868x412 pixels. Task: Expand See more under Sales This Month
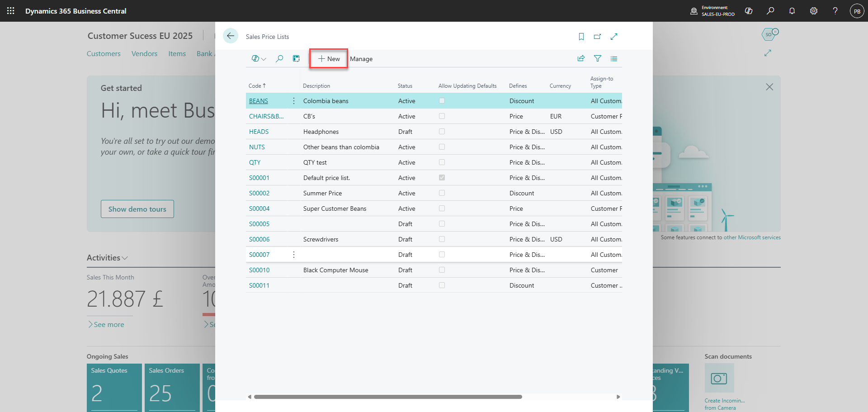coord(106,324)
